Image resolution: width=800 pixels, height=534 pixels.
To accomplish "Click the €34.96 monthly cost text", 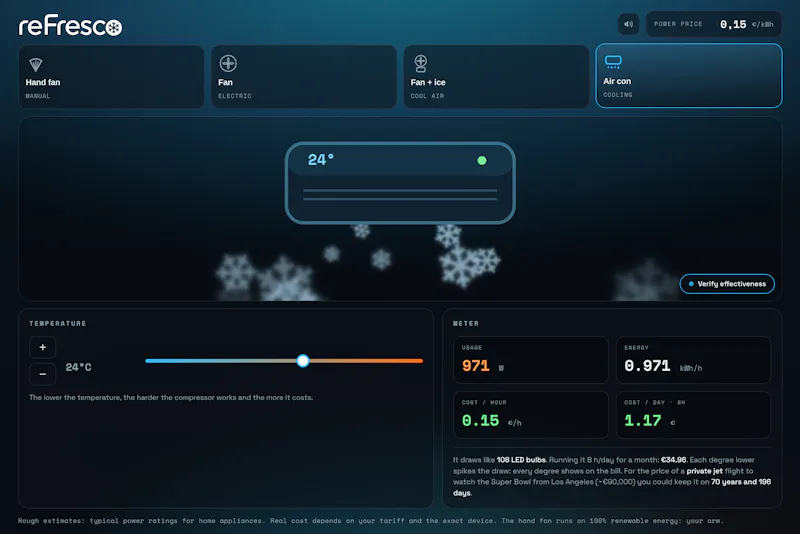I will point(673,460).
